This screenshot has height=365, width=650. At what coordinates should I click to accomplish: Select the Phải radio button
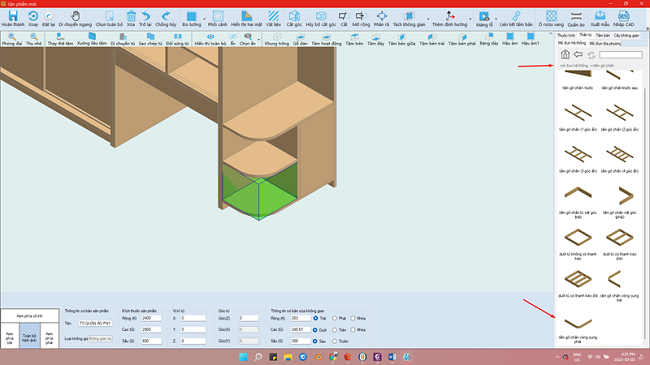tap(335, 318)
